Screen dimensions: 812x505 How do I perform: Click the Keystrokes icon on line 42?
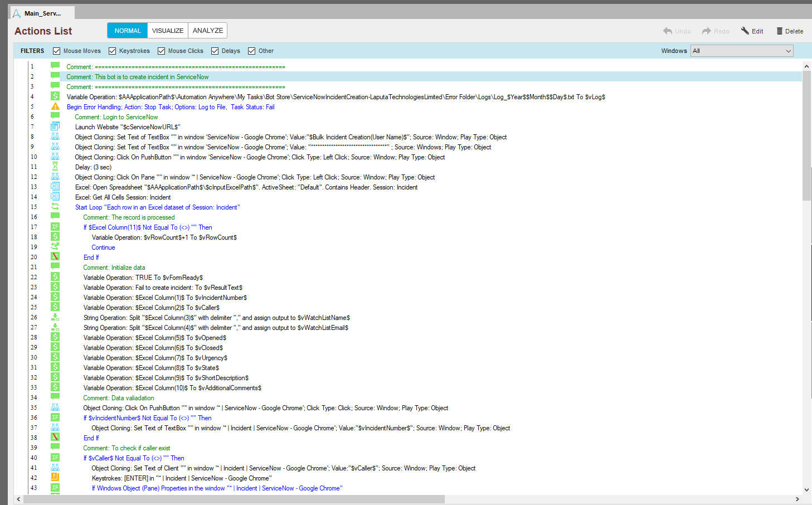click(x=55, y=478)
